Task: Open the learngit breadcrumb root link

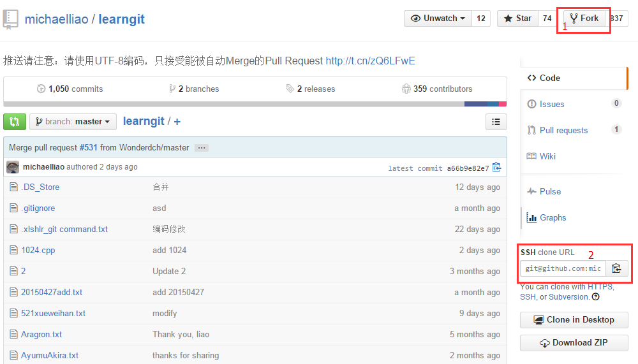Action: pyautogui.click(x=144, y=121)
